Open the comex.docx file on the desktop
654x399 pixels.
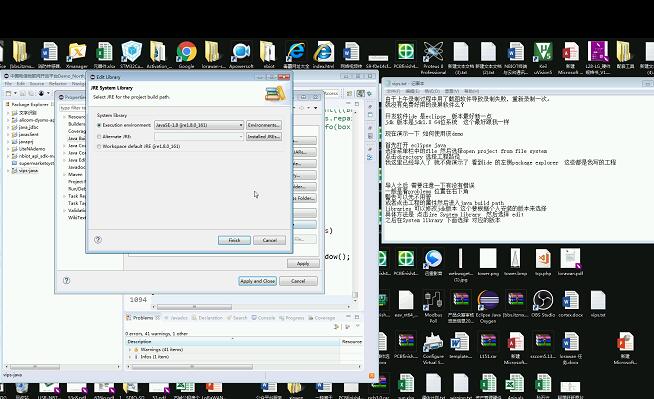[x=570, y=304]
